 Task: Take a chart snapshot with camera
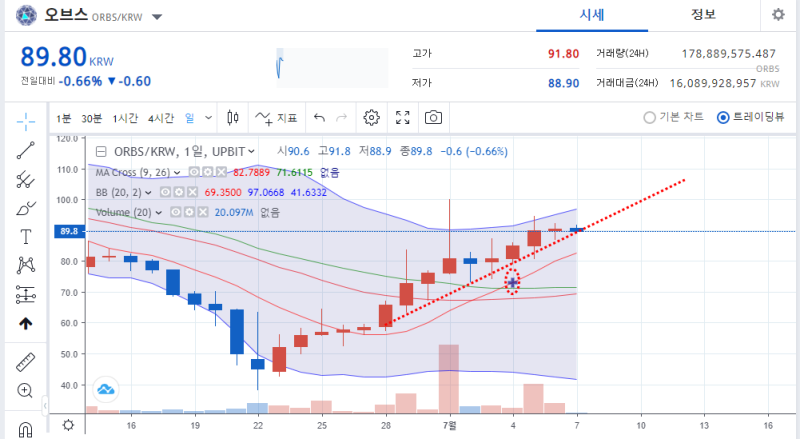pyautogui.click(x=433, y=118)
